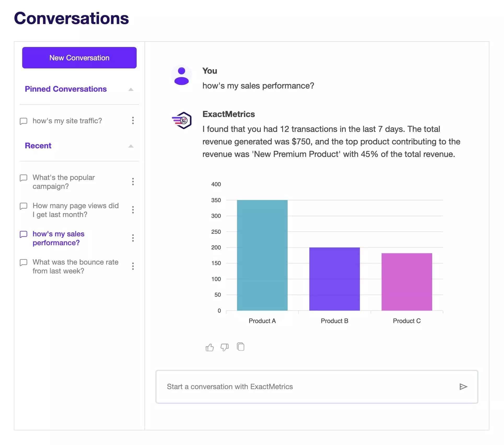Open options menu for "How many page views" conversation

[133, 210]
